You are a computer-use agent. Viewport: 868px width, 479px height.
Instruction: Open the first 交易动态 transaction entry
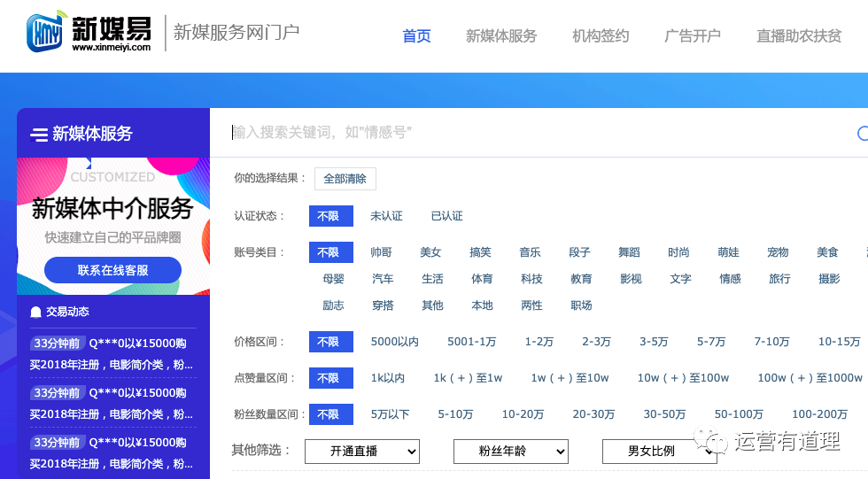point(112,352)
